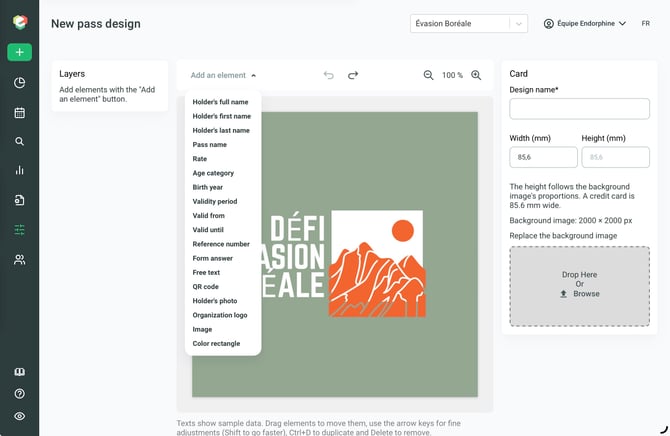Image resolution: width=670 pixels, height=436 pixels.
Task: Select Pass name from the menu
Action: click(x=210, y=144)
